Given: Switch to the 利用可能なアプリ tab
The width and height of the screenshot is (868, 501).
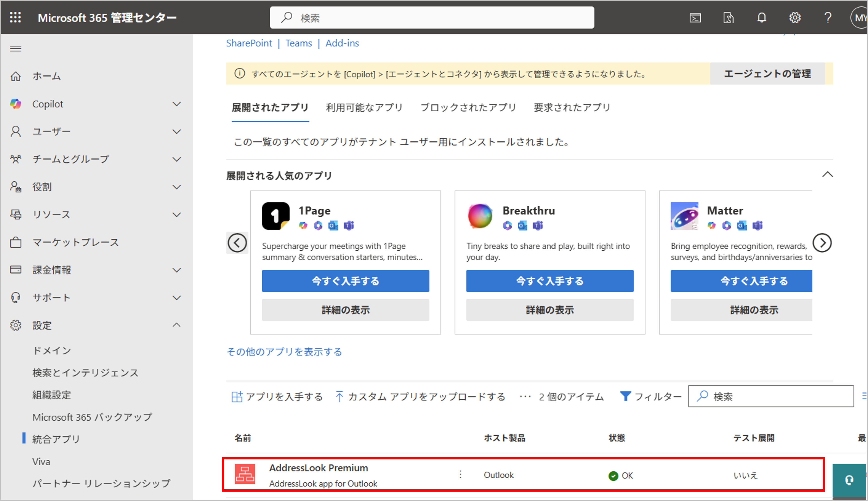Looking at the screenshot, I should [x=364, y=108].
